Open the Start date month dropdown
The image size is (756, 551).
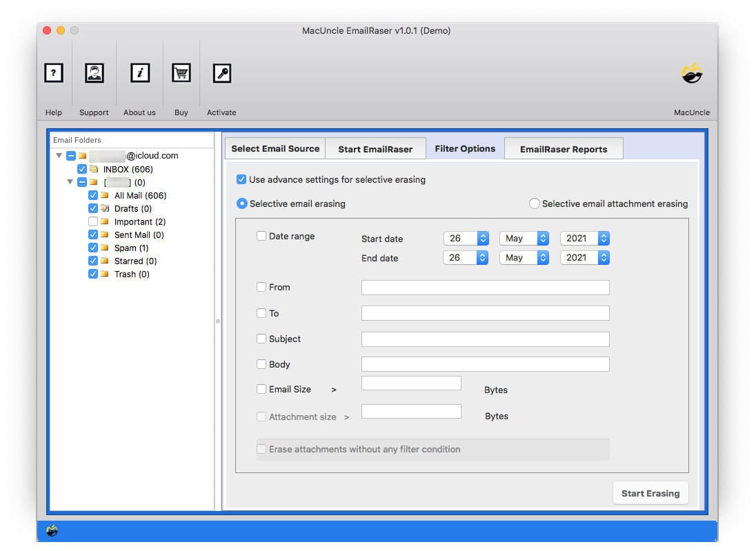coord(524,238)
